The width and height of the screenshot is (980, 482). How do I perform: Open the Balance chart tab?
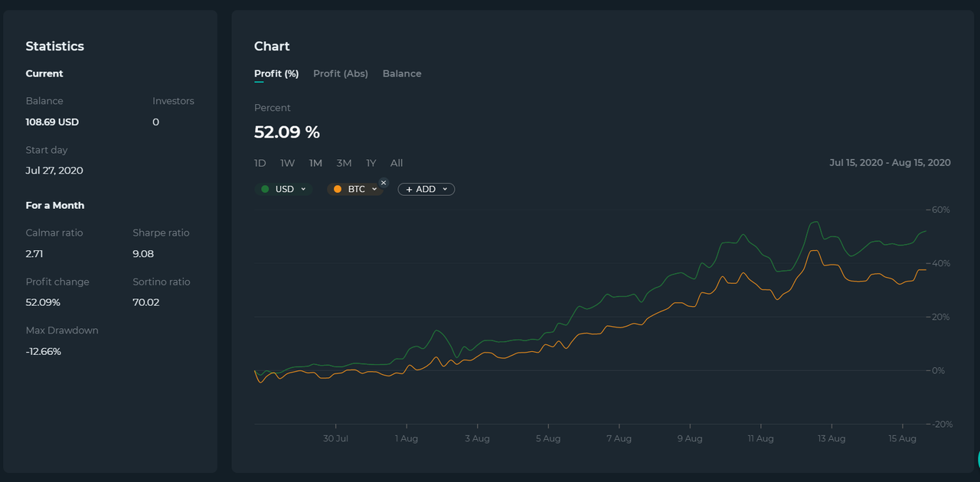point(402,73)
